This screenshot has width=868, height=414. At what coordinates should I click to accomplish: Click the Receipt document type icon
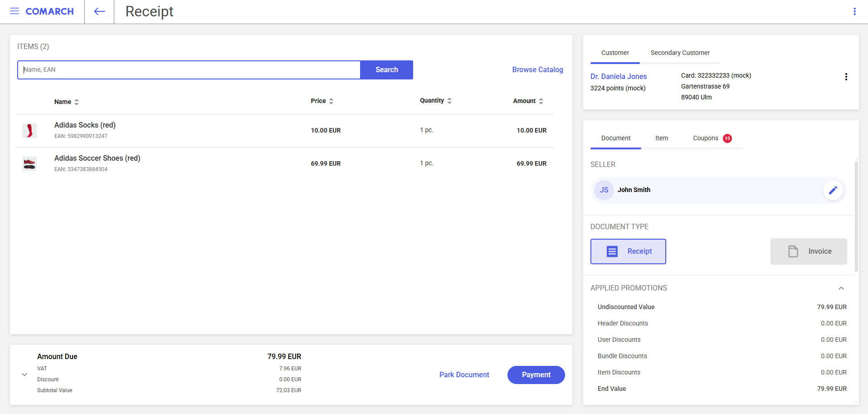(x=612, y=251)
